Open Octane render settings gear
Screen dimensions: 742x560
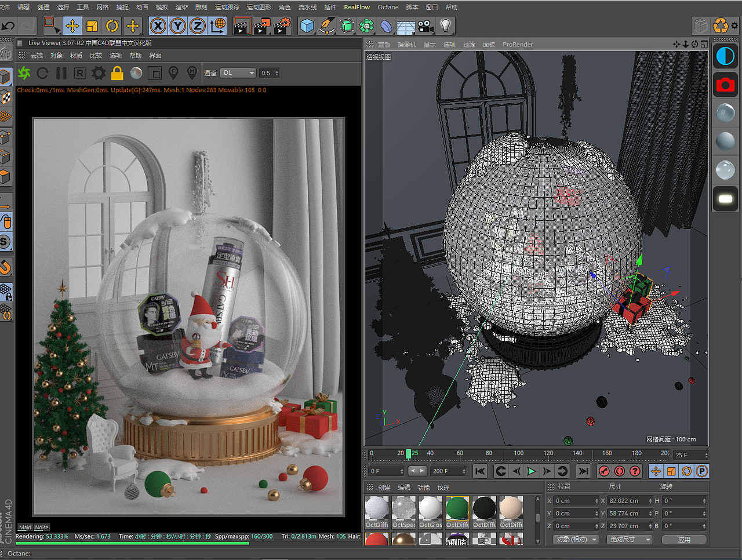(97, 72)
